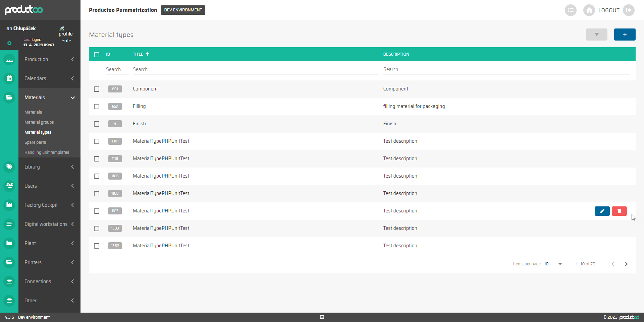
Task: Check the box for the Component row
Action: pos(97,89)
